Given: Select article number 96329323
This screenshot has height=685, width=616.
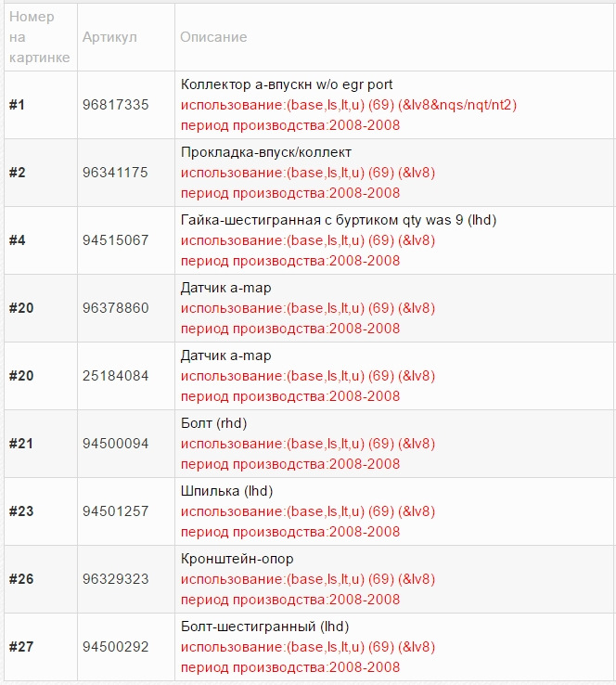Looking at the screenshot, I should [115, 579].
